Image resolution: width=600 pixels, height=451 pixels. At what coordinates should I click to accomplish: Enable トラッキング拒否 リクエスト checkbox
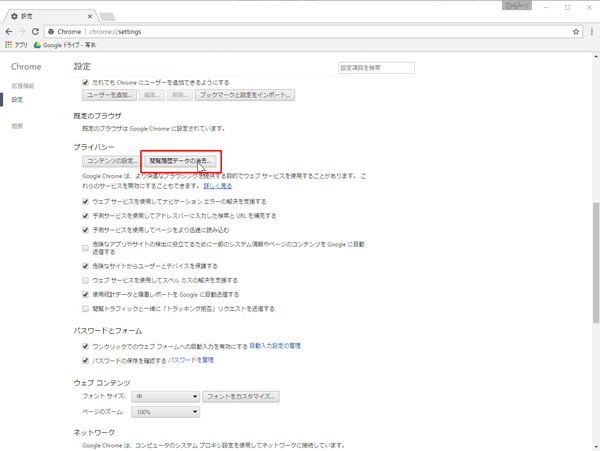click(85, 309)
